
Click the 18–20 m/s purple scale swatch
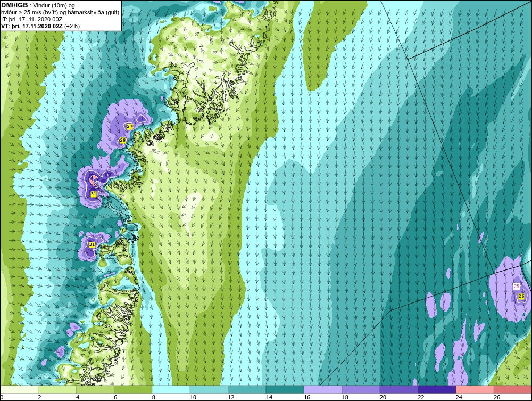pyautogui.click(x=361, y=389)
